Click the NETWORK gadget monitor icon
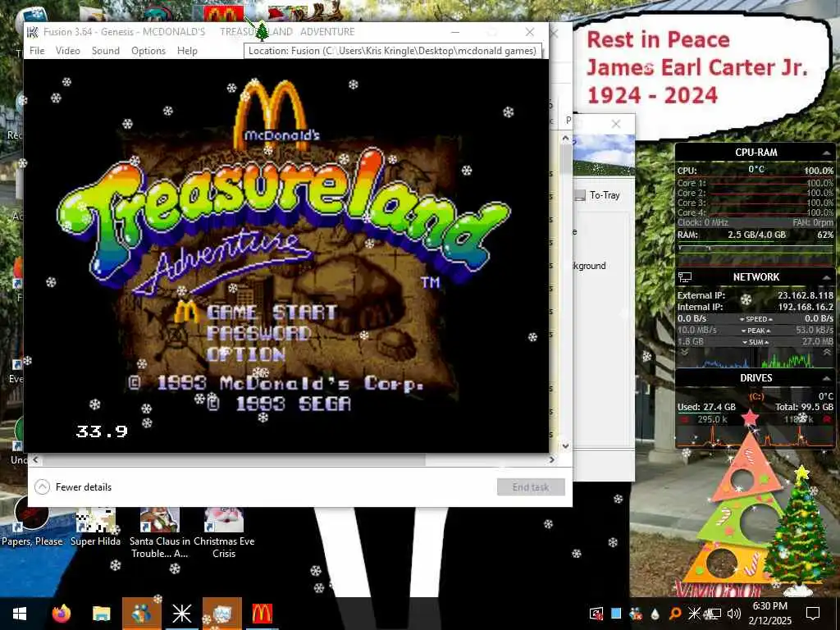The height and width of the screenshot is (630, 840). tap(685, 277)
